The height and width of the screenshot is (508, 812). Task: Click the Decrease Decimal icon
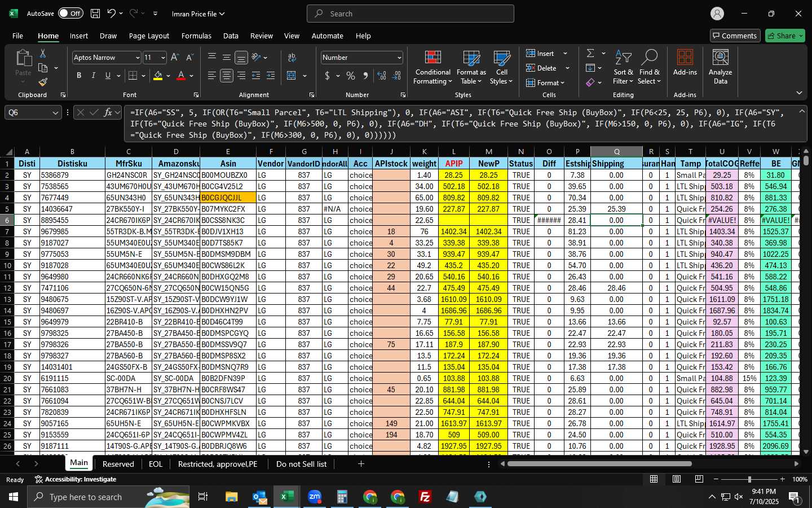[x=396, y=76]
